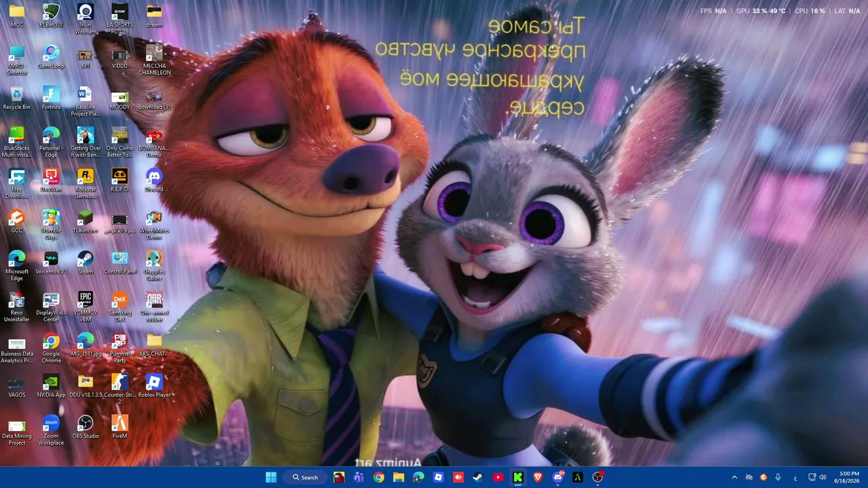This screenshot has height=488, width=868.
Task: Select the MECCHA CHAMELEON desktop icon
Action: [154, 60]
